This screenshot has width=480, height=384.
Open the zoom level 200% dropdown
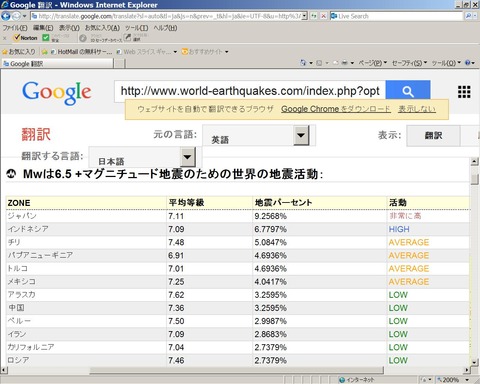coord(467,380)
